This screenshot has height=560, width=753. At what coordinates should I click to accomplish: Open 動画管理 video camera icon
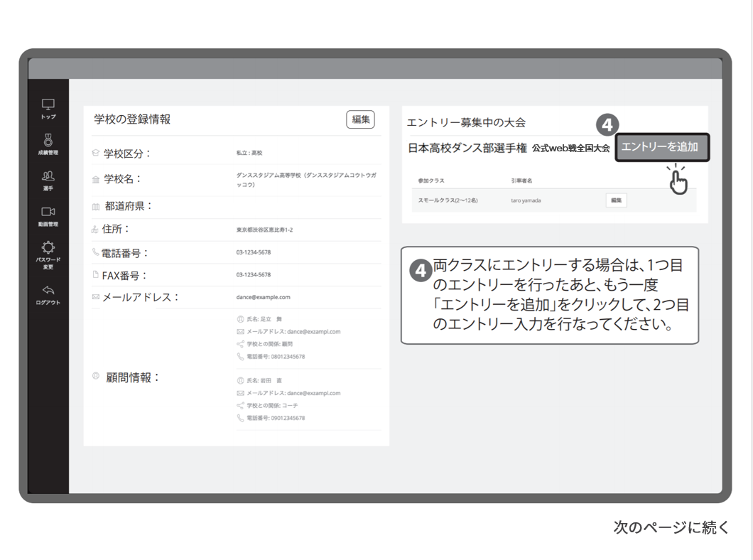(x=48, y=211)
